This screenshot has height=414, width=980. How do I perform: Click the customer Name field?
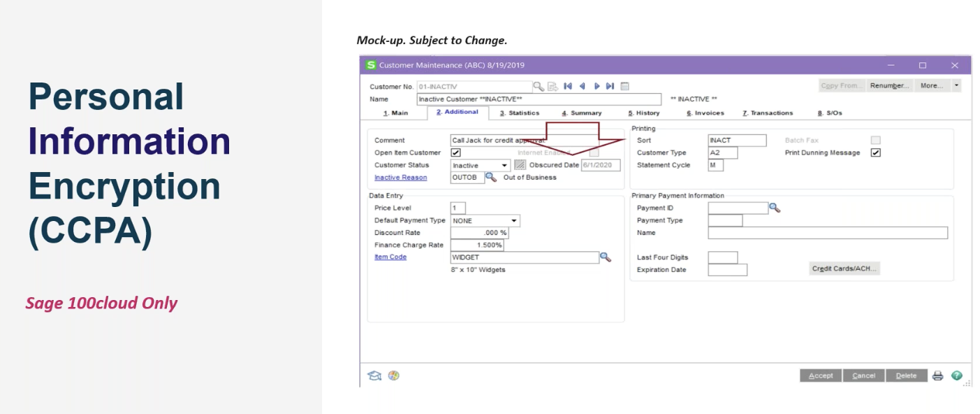click(x=539, y=99)
